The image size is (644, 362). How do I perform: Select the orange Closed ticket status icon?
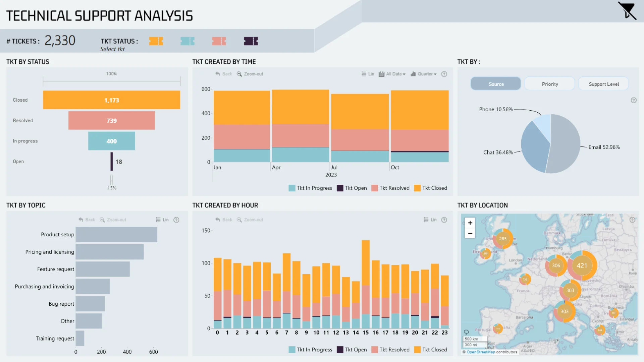click(x=156, y=41)
